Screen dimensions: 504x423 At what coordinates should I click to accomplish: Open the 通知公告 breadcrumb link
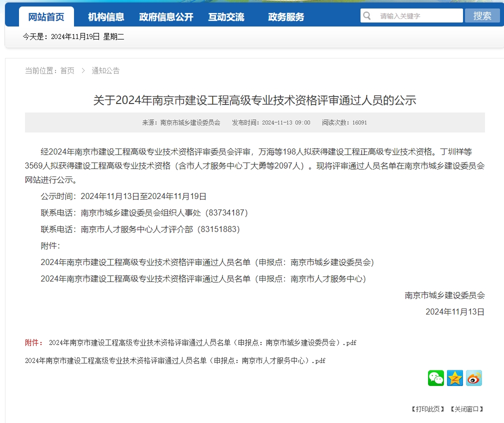(x=105, y=70)
